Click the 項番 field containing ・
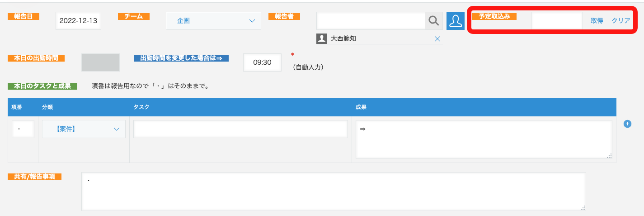644x216 pixels. [x=23, y=129]
